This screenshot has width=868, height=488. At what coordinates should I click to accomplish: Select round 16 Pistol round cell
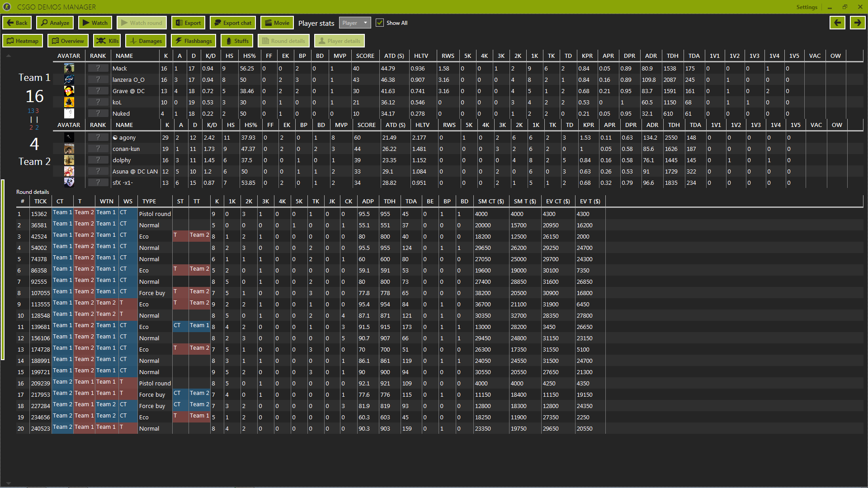pos(155,383)
